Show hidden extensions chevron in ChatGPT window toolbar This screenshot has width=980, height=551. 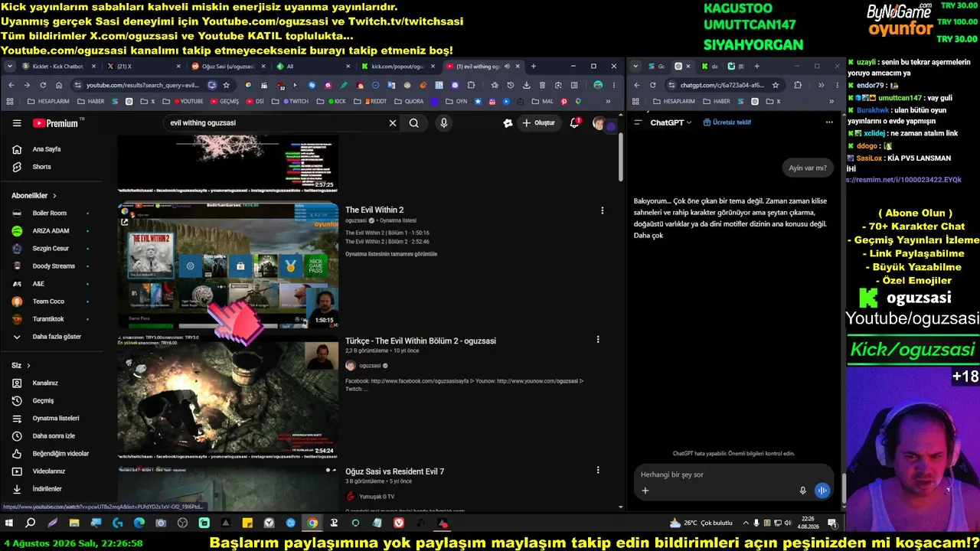pyautogui.click(x=821, y=85)
